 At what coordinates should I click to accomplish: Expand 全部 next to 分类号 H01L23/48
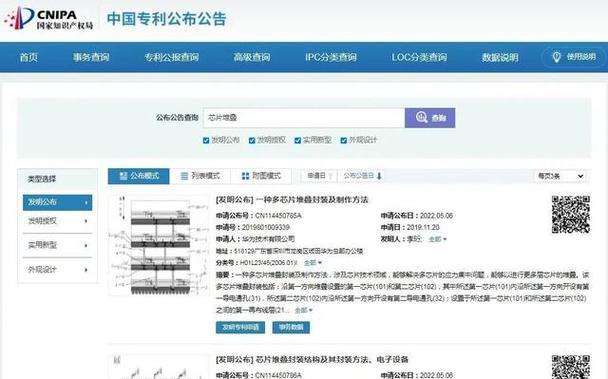point(313,263)
